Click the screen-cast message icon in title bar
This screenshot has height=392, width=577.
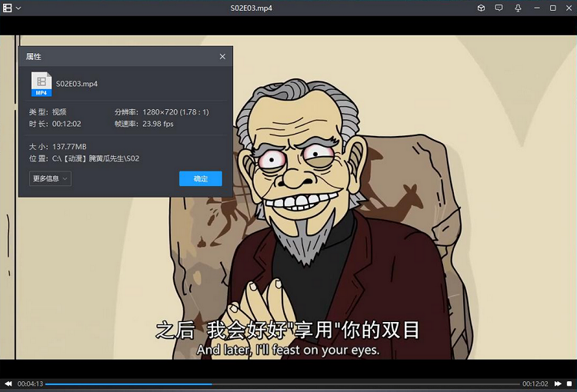499,8
